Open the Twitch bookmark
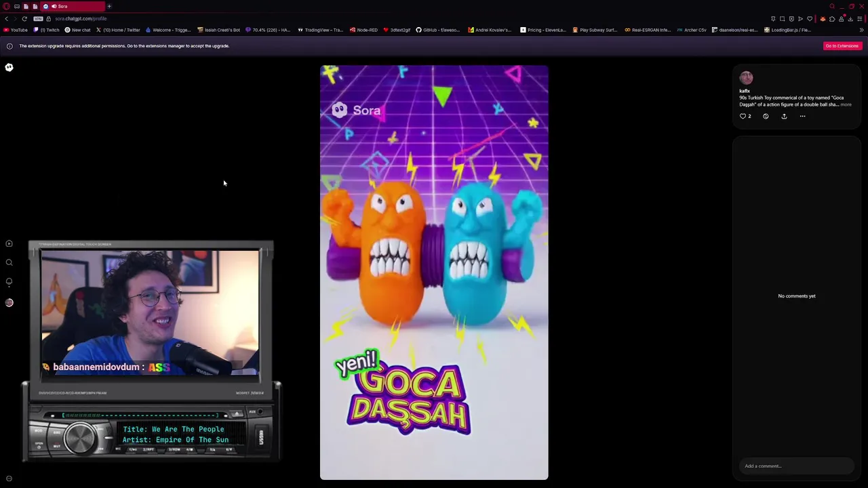Image resolution: width=868 pixels, height=488 pixels. [47, 30]
